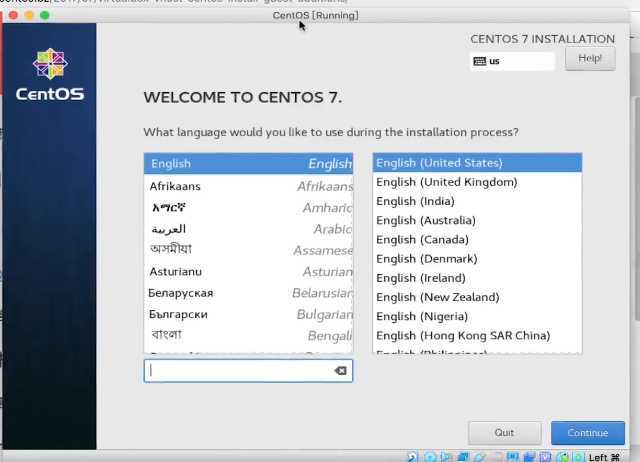This screenshot has width=640, height=462.
Task: Open the Help screen
Action: (590, 58)
